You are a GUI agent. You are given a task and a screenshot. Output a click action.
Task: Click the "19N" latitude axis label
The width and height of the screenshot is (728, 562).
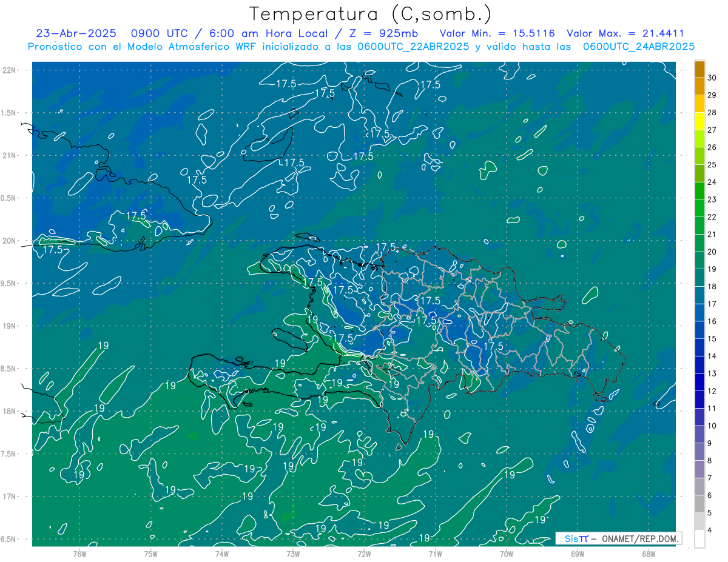coord(9,326)
